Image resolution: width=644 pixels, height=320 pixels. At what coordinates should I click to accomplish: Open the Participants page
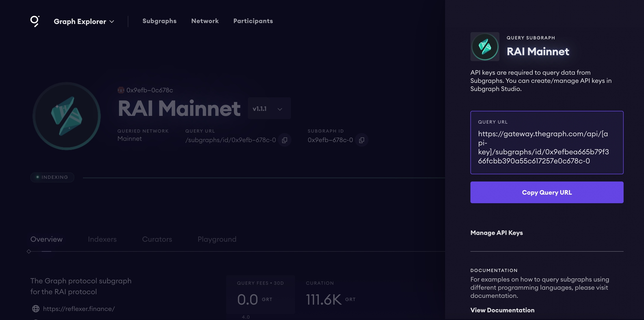pyautogui.click(x=253, y=21)
